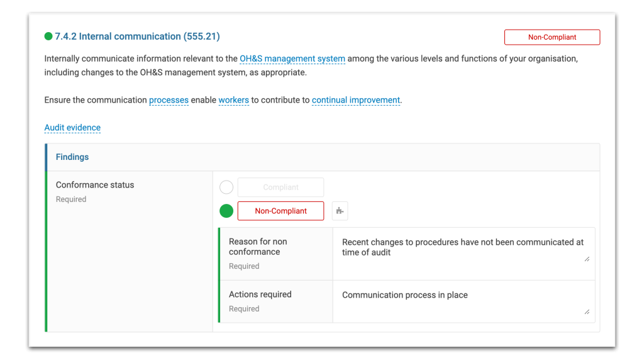The width and height of the screenshot is (644, 360).
Task: Open the OH&S management system link
Action: (292, 59)
